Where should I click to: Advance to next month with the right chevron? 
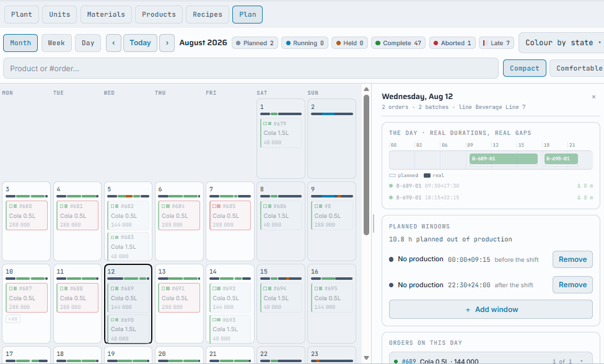click(x=167, y=43)
